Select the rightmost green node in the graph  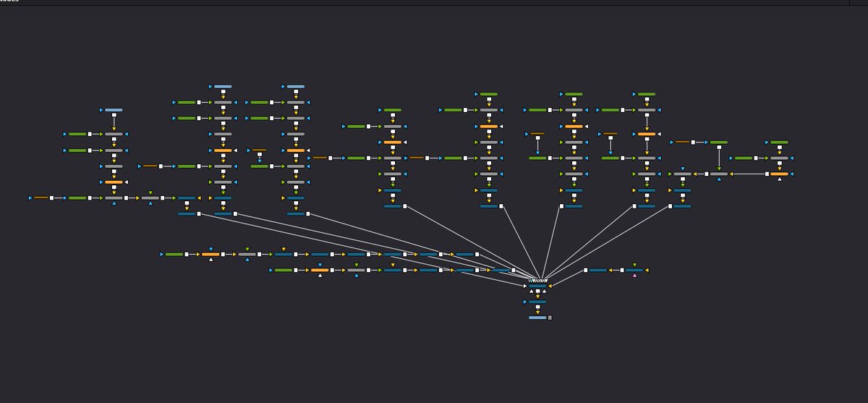pos(779,143)
